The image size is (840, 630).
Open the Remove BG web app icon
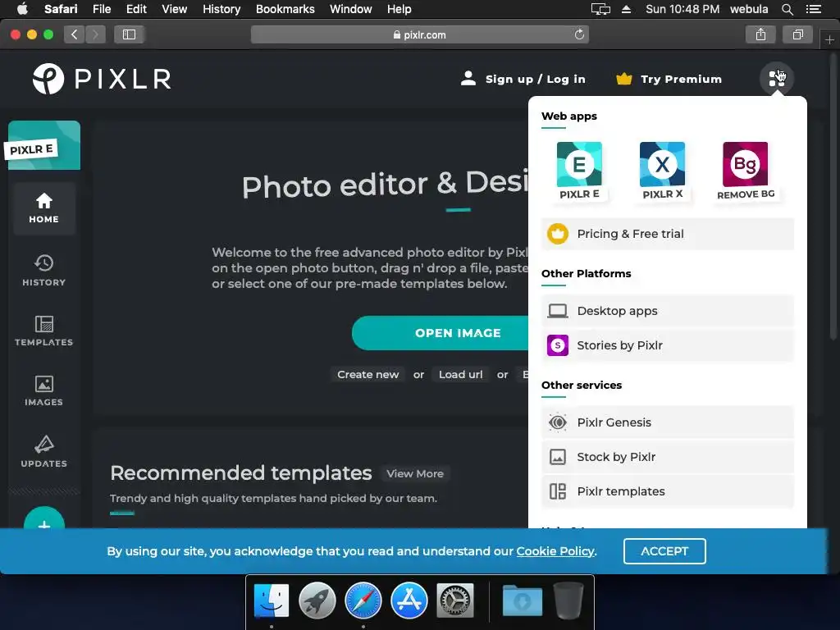[745, 171]
